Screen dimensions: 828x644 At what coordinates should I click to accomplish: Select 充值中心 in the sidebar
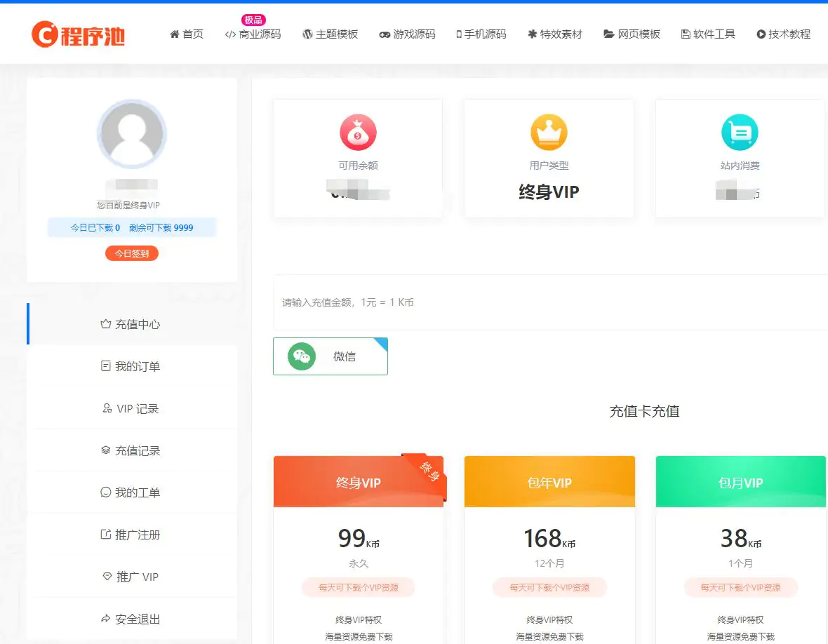pyautogui.click(x=132, y=324)
